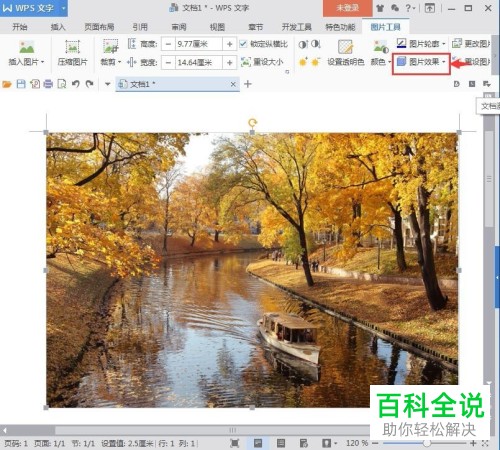Toggle Lock Aspect Ratio (锁定纵横比) checkbox
500x450 pixels.
(243, 44)
